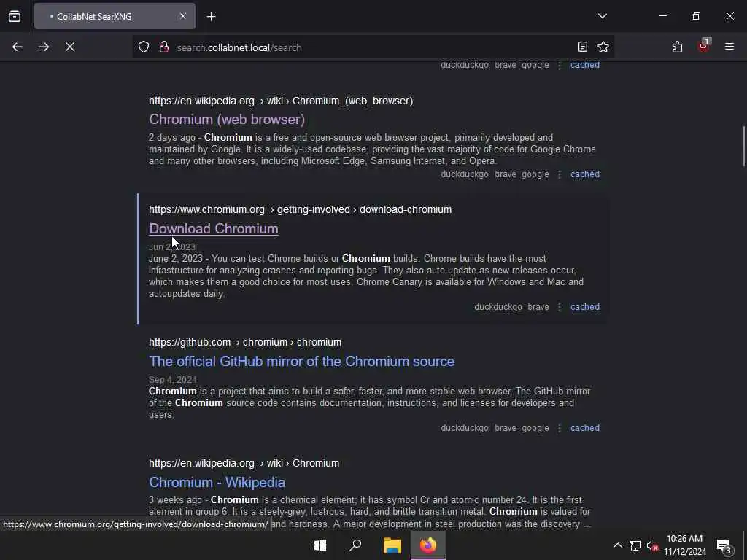Viewport: 747px width, 560px height.
Task: Expand more options dots for GitHub mirror result
Action: 560,428
